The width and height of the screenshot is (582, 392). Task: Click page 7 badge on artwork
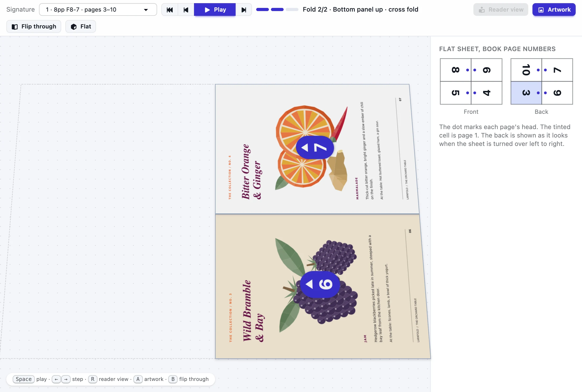click(x=315, y=148)
